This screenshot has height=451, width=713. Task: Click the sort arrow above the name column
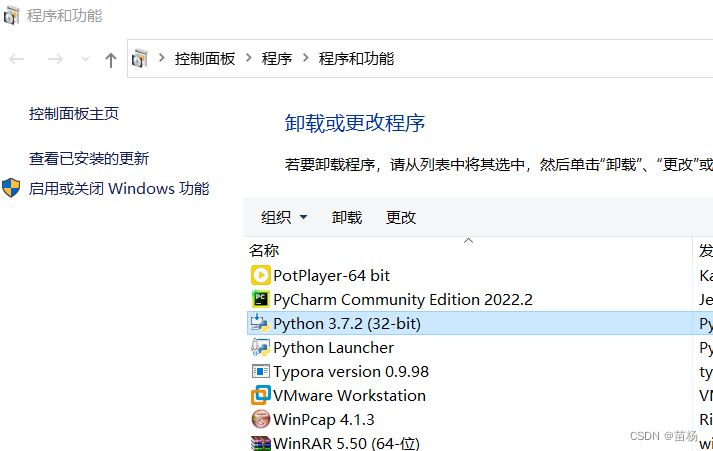click(x=468, y=241)
